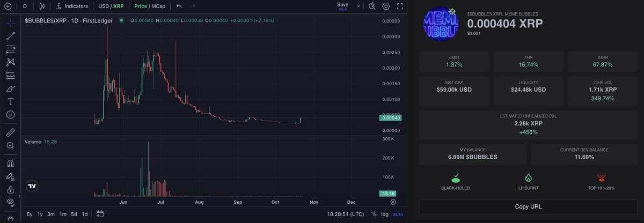Image resolution: width=644 pixels, height=223 pixels.
Task: Select MCap display mode
Action: (158, 6)
